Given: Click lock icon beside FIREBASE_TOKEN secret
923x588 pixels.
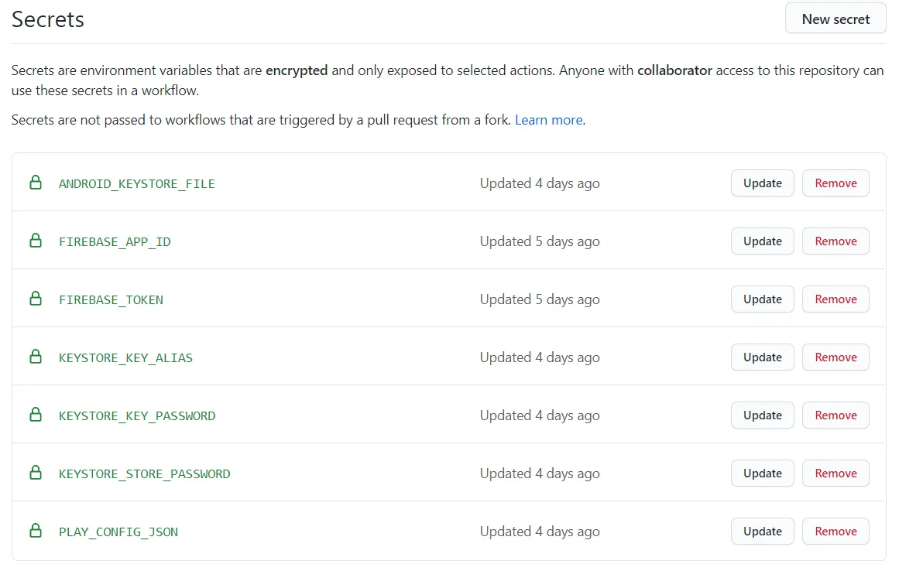Looking at the screenshot, I should [35, 299].
